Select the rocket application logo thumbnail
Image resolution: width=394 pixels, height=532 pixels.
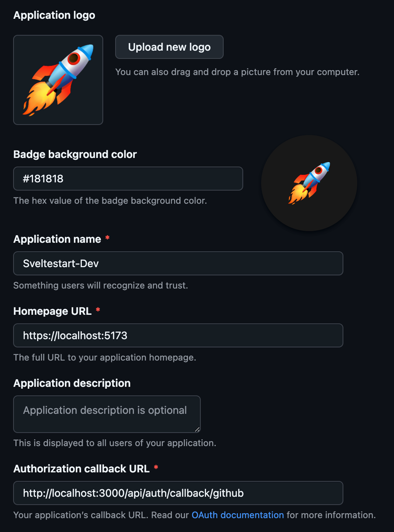coord(58,80)
